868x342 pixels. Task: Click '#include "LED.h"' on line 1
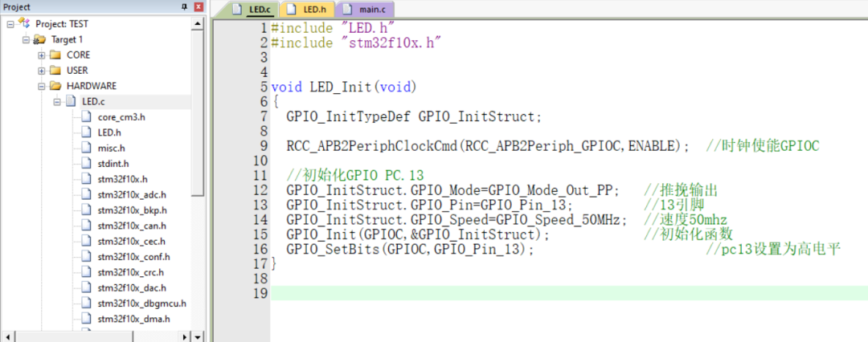coord(332,27)
